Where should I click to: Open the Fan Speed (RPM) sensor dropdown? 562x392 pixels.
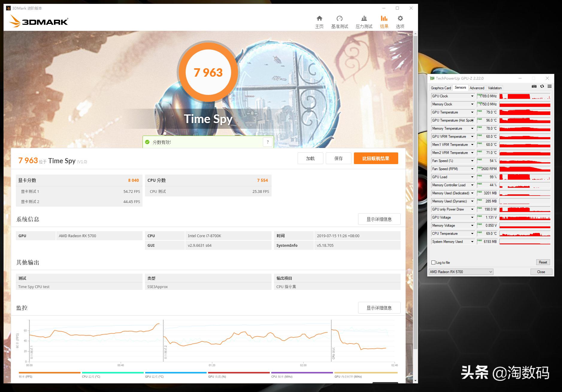[x=472, y=169]
